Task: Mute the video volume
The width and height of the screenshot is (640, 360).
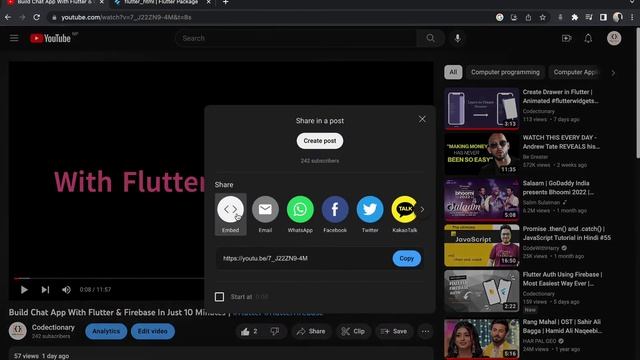Action: (66, 289)
